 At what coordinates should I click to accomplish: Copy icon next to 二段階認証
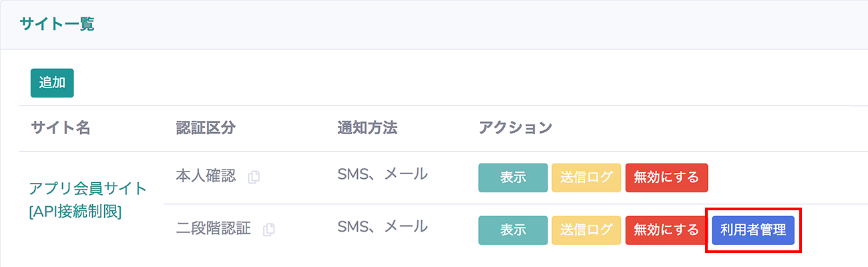pyautogui.click(x=269, y=230)
